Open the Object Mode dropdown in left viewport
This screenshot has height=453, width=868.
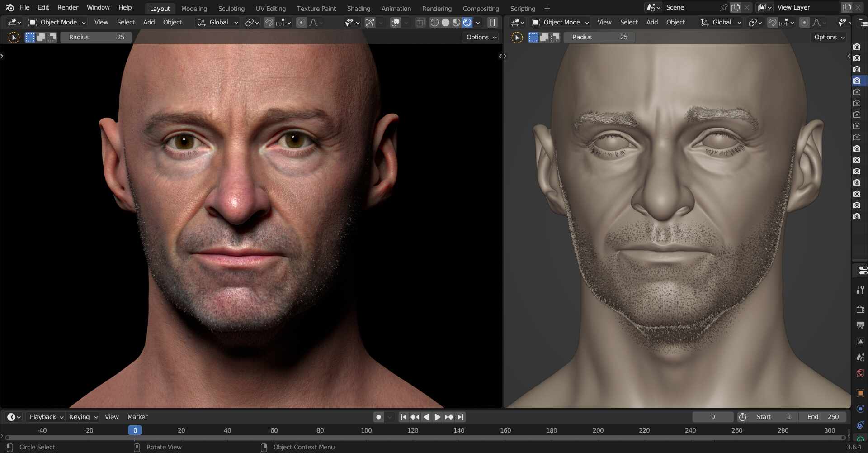click(57, 22)
